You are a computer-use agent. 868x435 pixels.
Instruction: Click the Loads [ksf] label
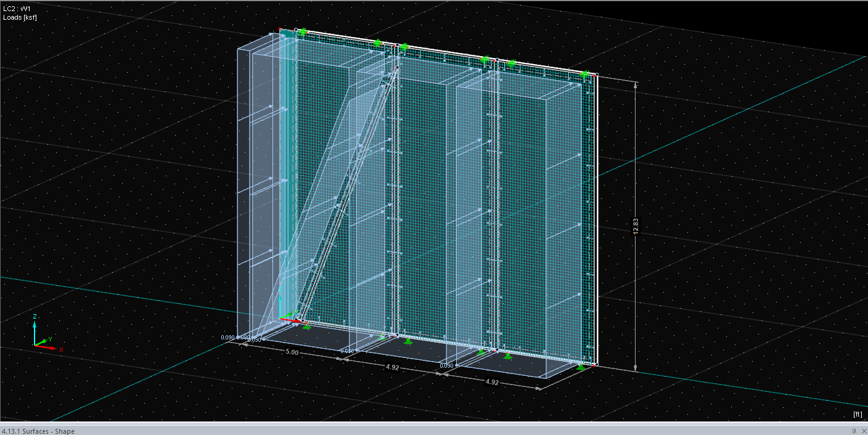pos(20,17)
